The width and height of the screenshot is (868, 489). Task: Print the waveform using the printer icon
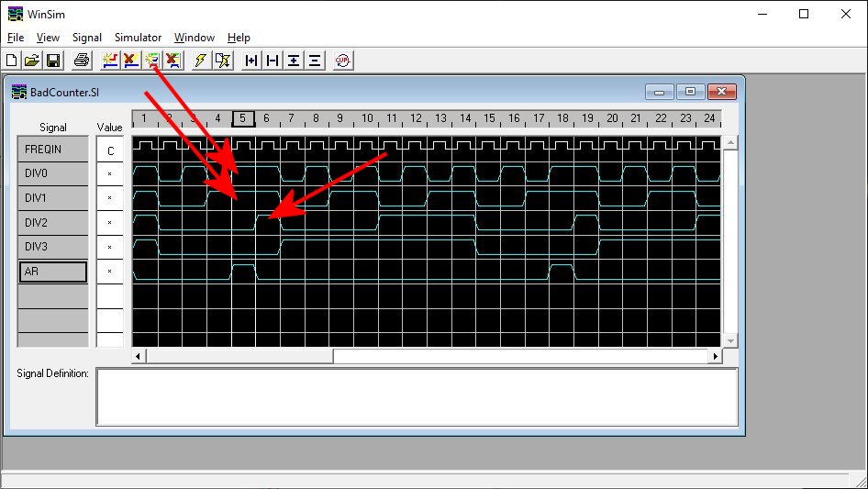pos(82,61)
